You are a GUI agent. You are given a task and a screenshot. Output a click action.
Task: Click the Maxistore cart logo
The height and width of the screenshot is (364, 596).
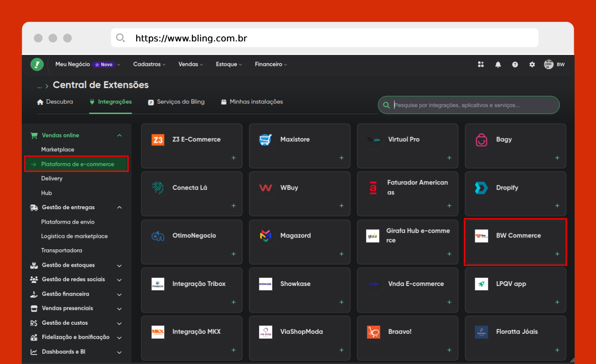pyautogui.click(x=266, y=139)
